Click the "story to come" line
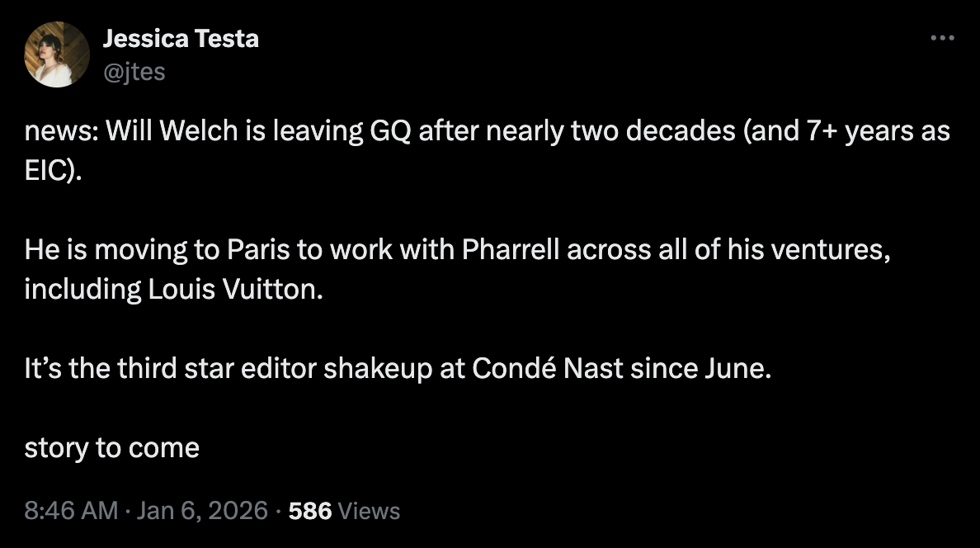 (111, 448)
